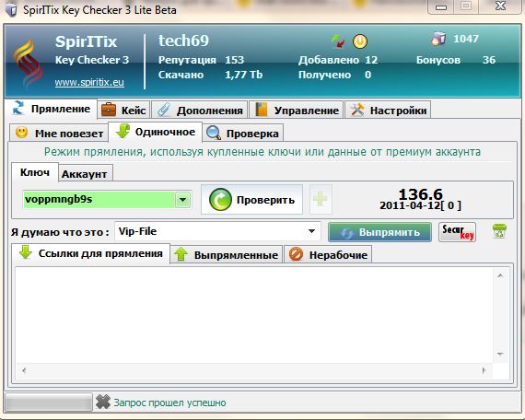Click the gift box icon near 1047
The height and width of the screenshot is (420, 525).
pyautogui.click(x=438, y=39)
